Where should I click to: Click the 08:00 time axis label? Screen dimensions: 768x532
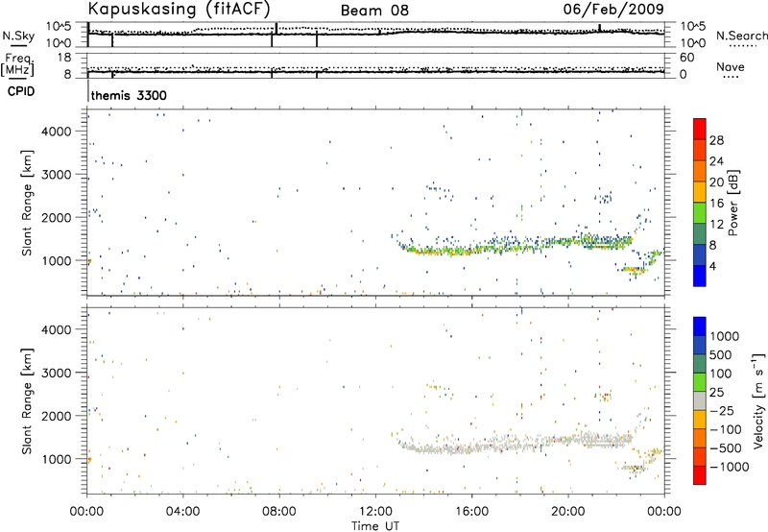click(x=278, y=512)
